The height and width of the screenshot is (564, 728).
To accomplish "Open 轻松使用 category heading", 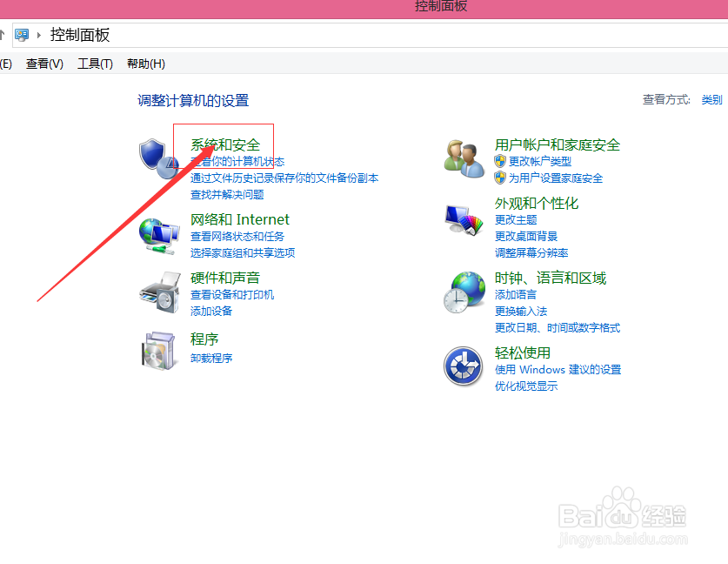I will click(x=523, y=353).
